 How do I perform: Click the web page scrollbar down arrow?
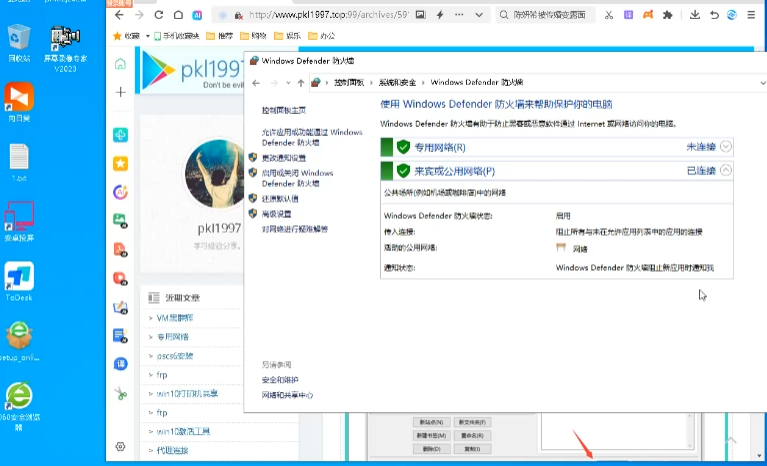[759, 456]
